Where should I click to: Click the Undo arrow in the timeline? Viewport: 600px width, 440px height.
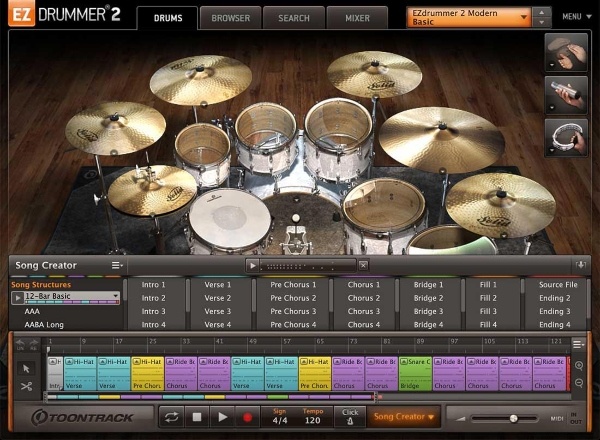click(20, 344)
